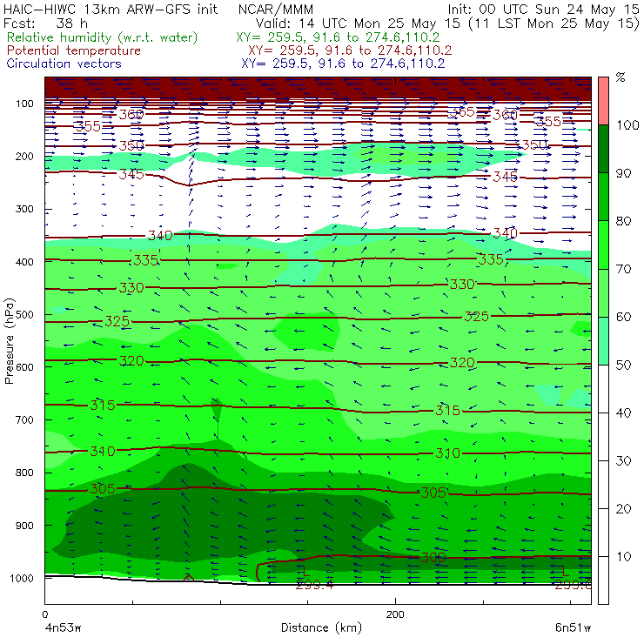Click the '700' pressure axis tick label
Image resolution: width=644 pixels, height=644 pixels.
tap(25, 419)
